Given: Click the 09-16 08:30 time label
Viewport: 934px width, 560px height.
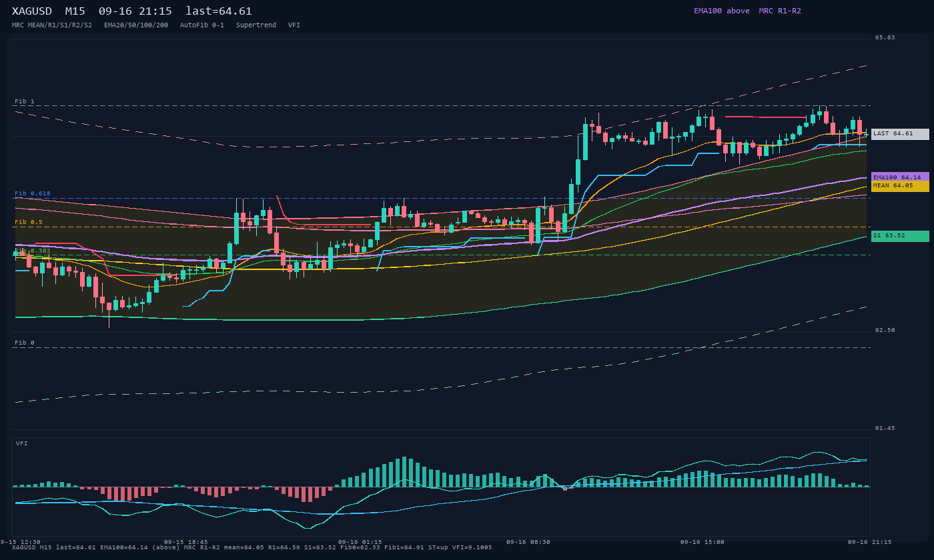Looking at the screenshot, I should point(528,542).
